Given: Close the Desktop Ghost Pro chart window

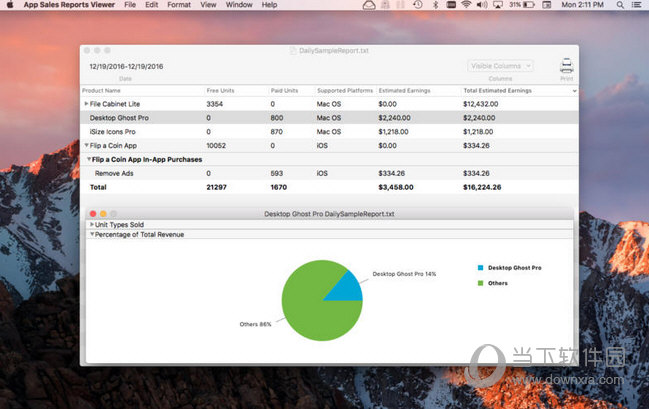Looking at the screenshot, I should point(93,214).
